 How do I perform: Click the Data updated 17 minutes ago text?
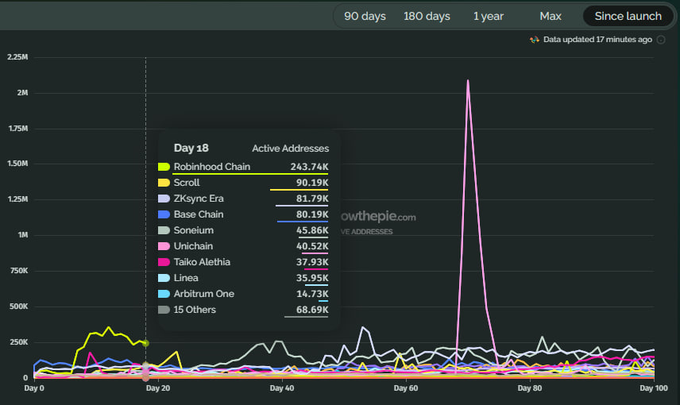coord(598,39)
